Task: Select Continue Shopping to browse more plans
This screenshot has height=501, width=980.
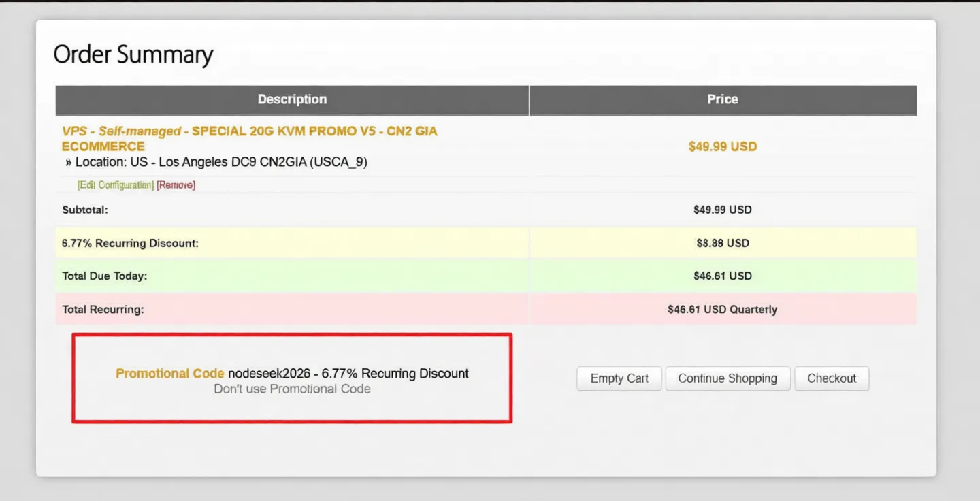Action: 728,378
